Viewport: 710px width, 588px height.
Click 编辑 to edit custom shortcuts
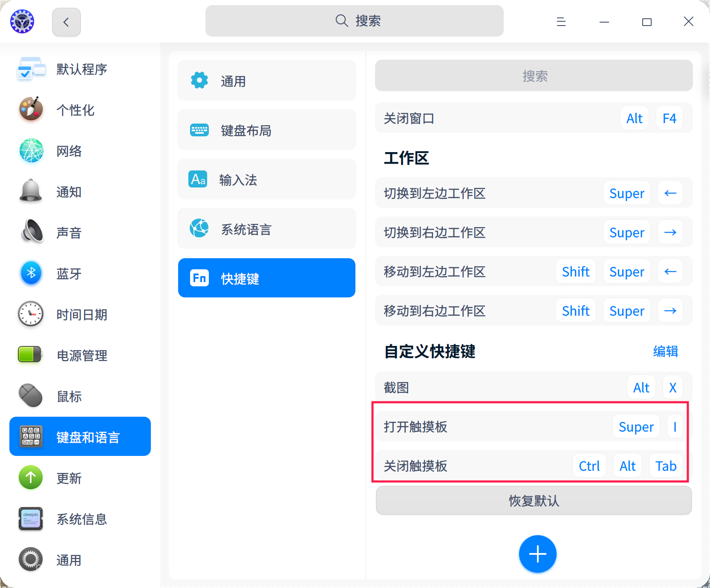point(666,352)
